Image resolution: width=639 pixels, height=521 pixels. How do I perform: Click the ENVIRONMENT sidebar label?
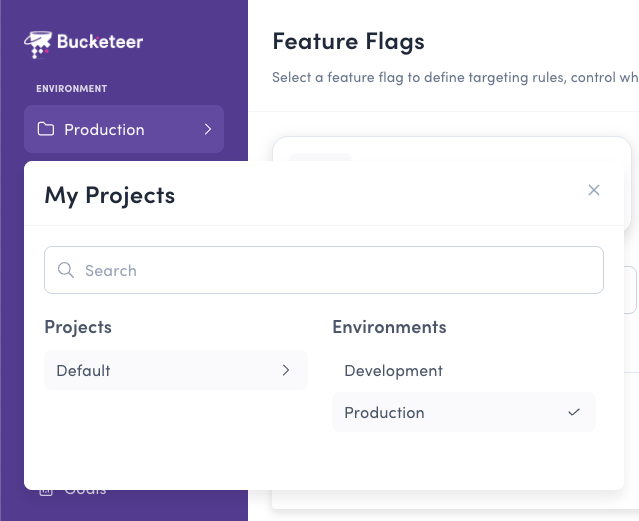pos(72,88)
